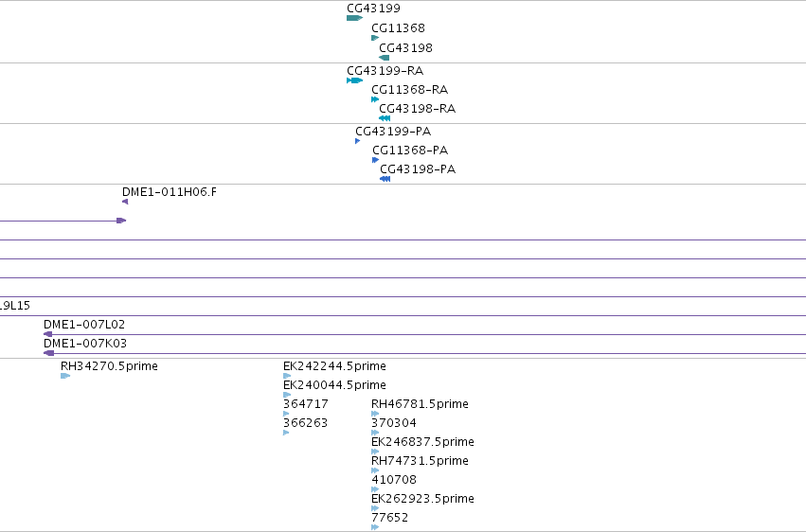Click the 366263 feature arrow glyph
The height and width of the screenshot is (532, 806).
(286, 433)
